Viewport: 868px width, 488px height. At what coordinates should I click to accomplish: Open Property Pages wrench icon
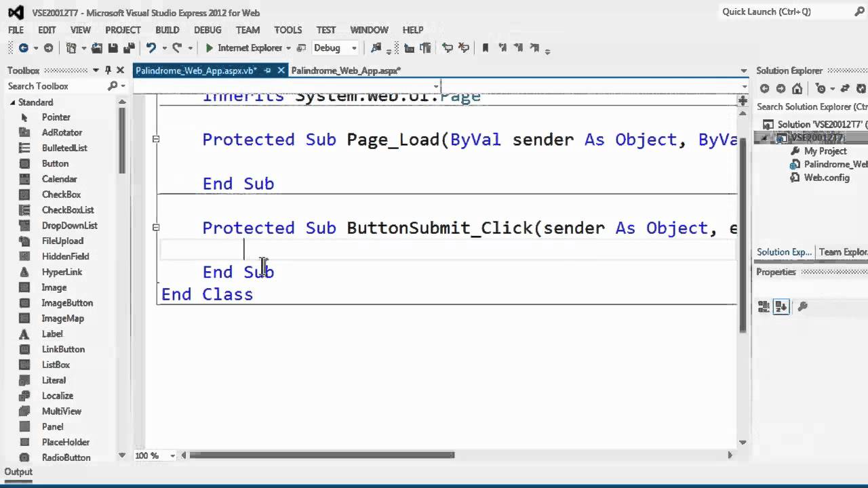(802, 307)
